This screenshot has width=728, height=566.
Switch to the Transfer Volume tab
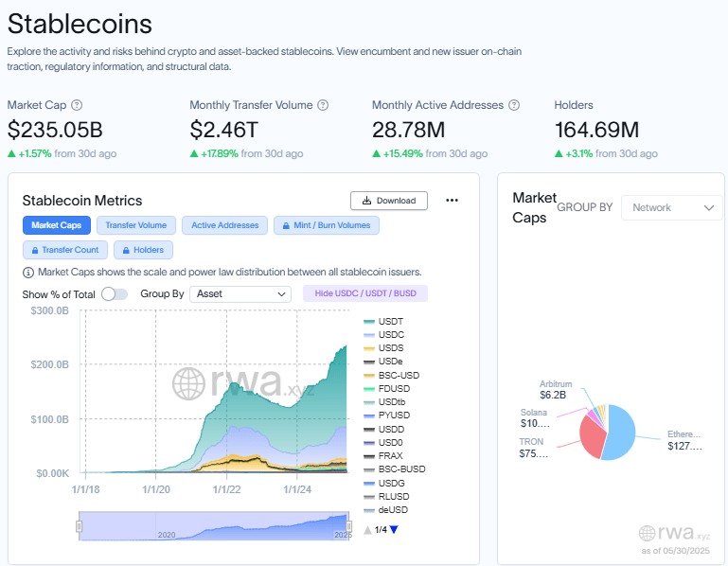(x=136, y=225)
